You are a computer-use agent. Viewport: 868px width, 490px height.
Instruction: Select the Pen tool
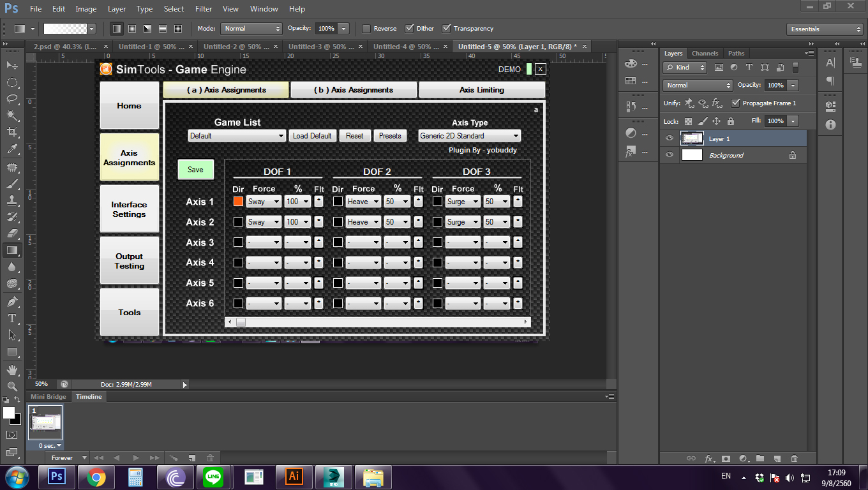[x=12, y=301]
